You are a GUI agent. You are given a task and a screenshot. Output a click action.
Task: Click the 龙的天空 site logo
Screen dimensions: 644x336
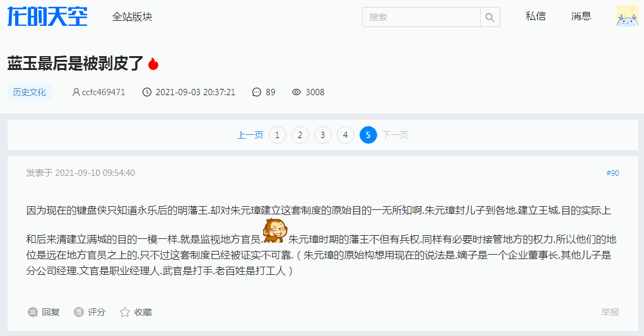pyautogui.click(x=47, y=16)
